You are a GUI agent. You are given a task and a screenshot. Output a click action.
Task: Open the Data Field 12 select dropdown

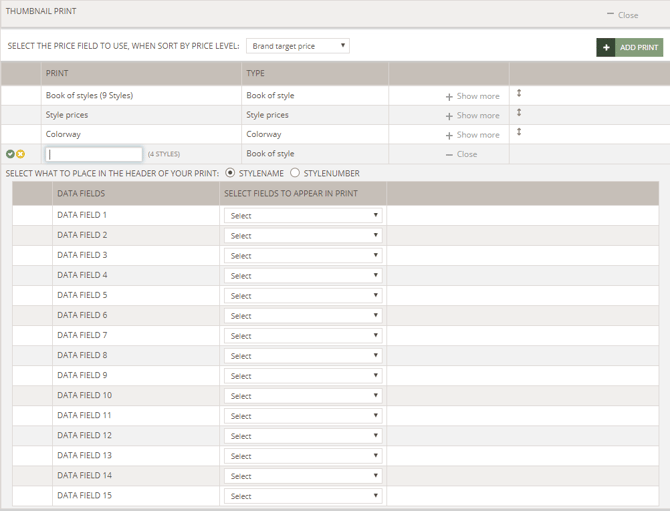pyautogui.click(x=303, y=435)
